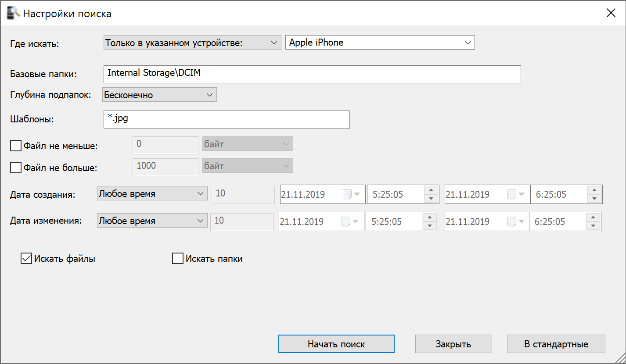Enable the 'Файл не меньше' checkbox
This screenshot has width=626, height=364.
(15, 145)
